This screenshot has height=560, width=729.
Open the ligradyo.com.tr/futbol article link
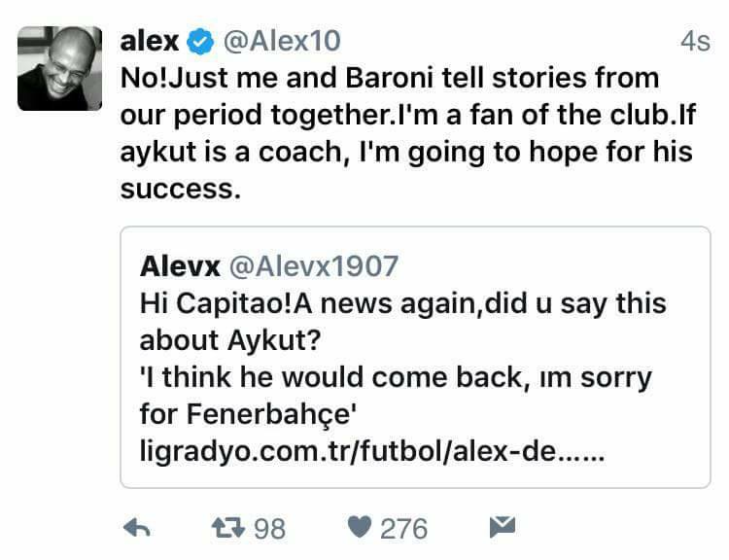[x=371, y=452]
